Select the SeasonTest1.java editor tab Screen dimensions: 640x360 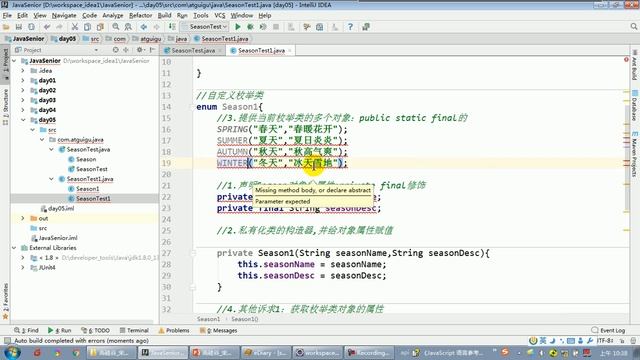pyautogui.click(x=261, y=51)
